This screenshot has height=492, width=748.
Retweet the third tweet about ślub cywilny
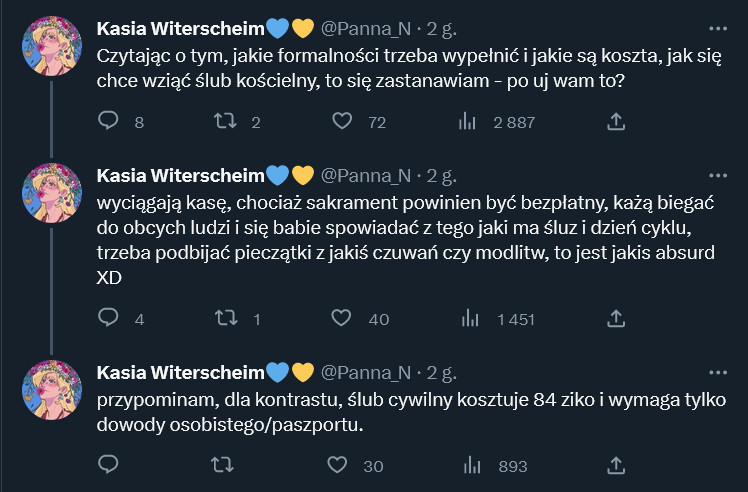[225, 465]
